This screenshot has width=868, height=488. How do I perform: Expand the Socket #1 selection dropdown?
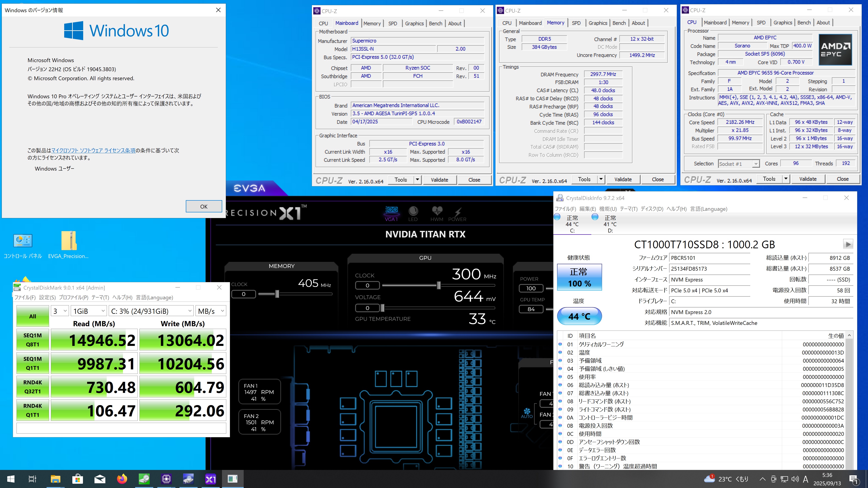click(x=739, y=164)
